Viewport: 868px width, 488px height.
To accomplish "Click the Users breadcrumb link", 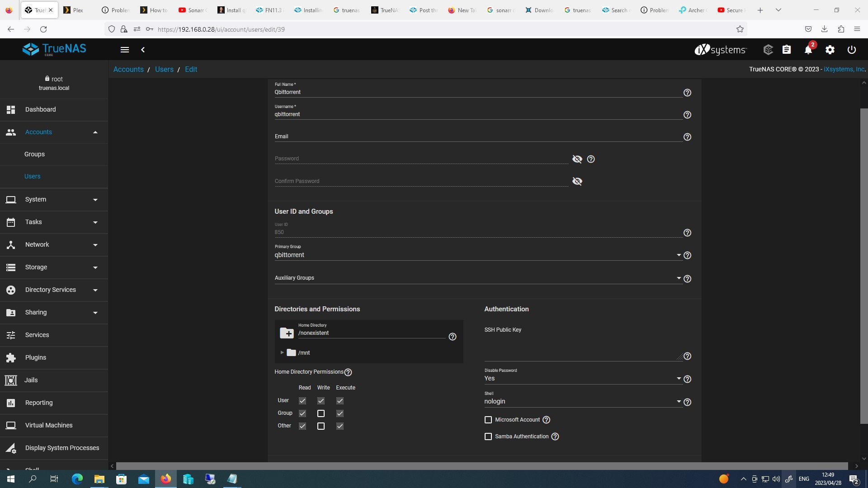I will (x=164, y=69).
